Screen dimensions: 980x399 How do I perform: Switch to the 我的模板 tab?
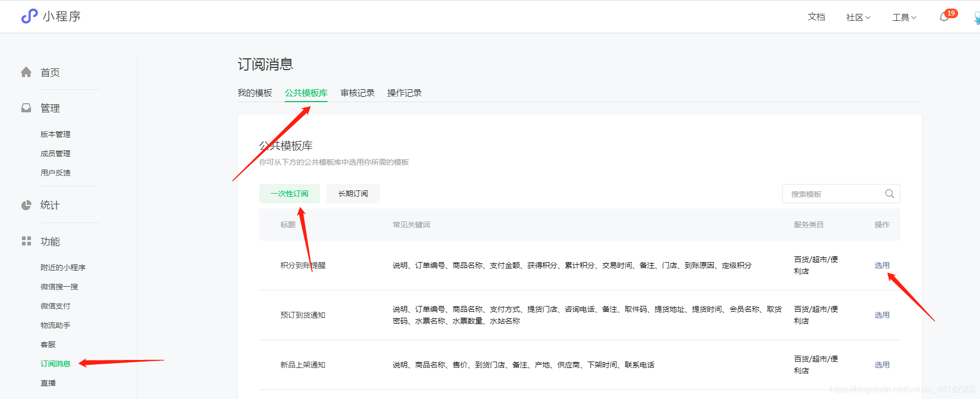255,93
